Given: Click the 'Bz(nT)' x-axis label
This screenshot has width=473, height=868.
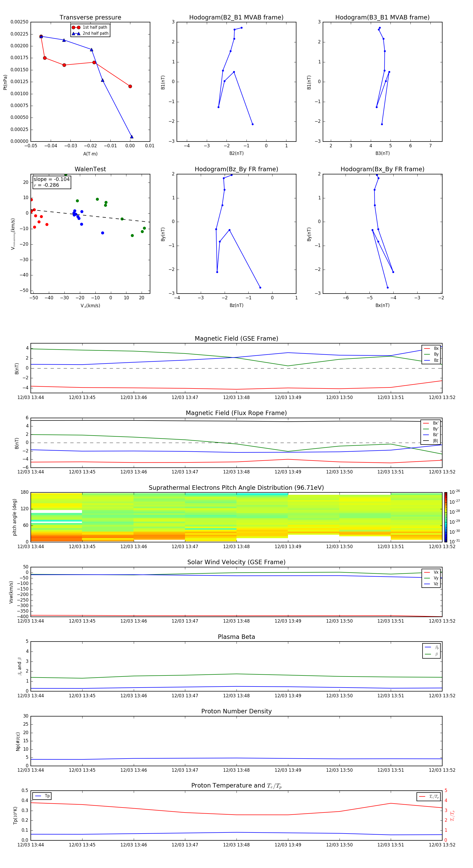Looking at the screenshot, I should 236,305.
